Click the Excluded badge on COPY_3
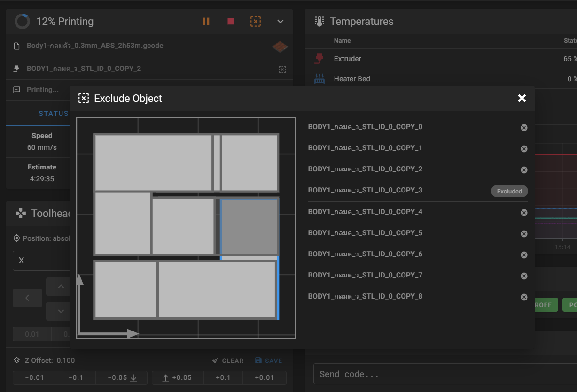Image resolution: width=577 pixels, height=392 pixels. point(509,191)
